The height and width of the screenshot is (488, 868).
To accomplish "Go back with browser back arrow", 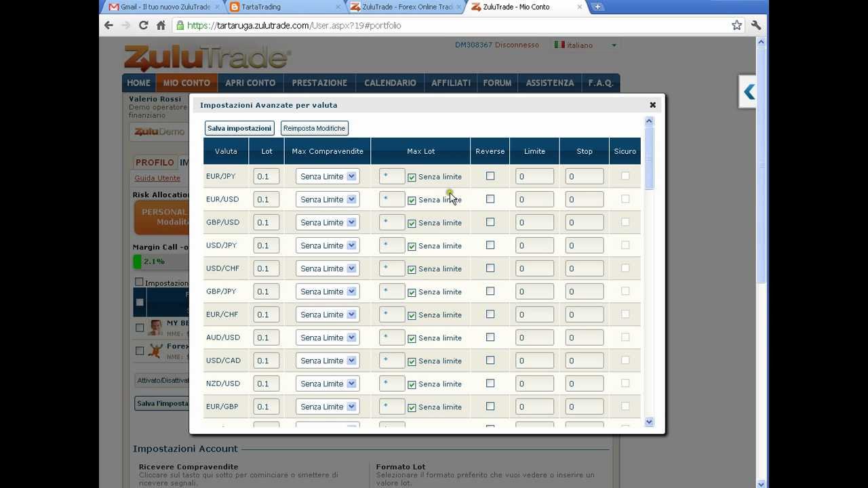I will pos(108,25).
